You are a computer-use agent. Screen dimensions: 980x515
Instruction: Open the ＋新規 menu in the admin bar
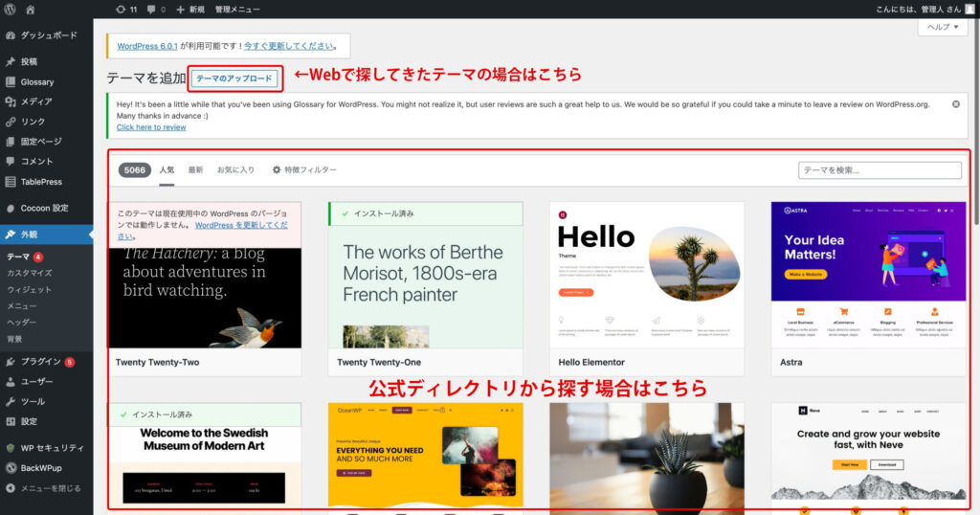click(x=190, y=9)
